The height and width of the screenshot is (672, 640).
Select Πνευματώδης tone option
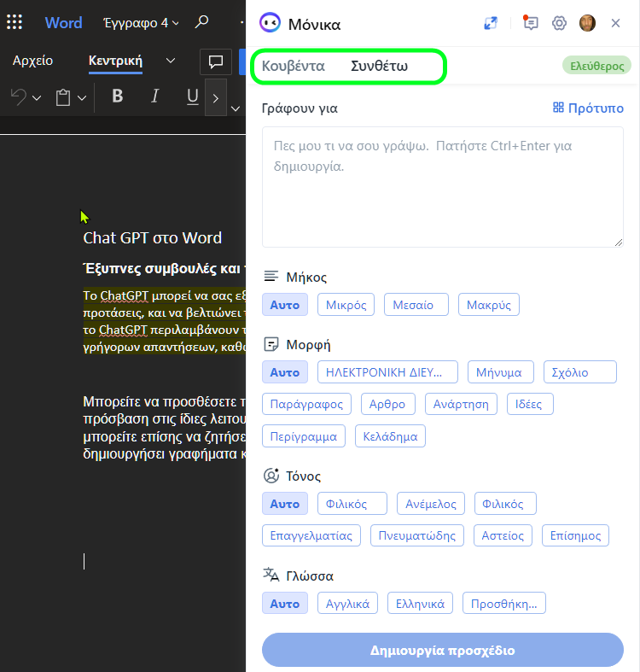coord(417,535)
